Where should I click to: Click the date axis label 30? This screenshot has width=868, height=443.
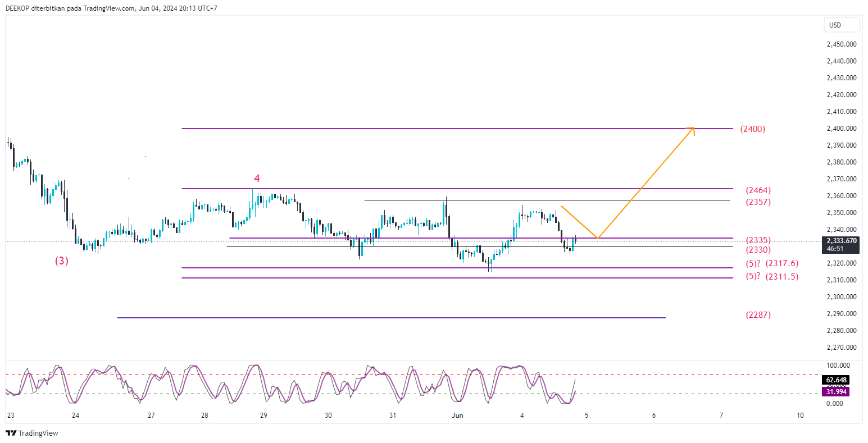pyautogui.click(x=328, y=416)
